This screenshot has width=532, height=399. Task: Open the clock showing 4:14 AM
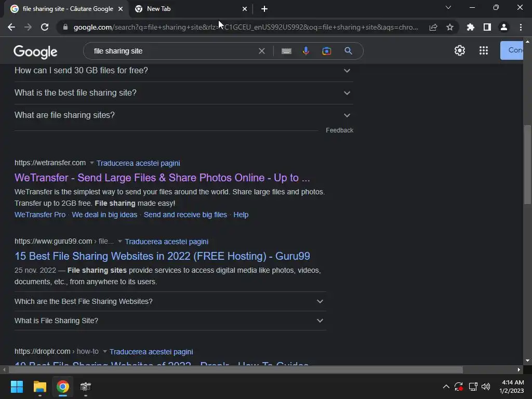coord(512,387)
